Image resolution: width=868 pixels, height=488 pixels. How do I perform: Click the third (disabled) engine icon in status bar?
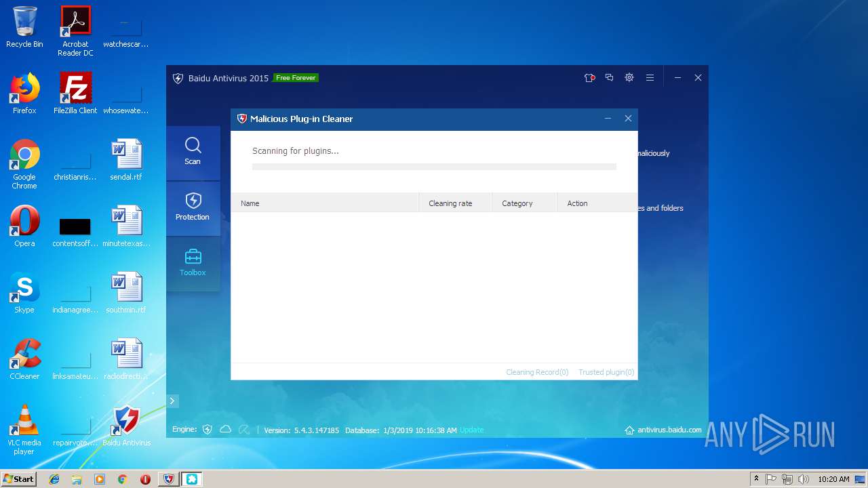click(x=244, y=430)
